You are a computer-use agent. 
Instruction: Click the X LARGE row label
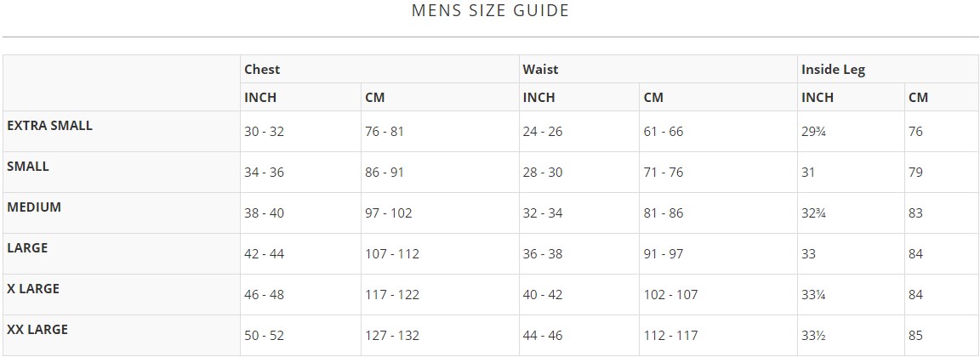[x=33, y=288]
